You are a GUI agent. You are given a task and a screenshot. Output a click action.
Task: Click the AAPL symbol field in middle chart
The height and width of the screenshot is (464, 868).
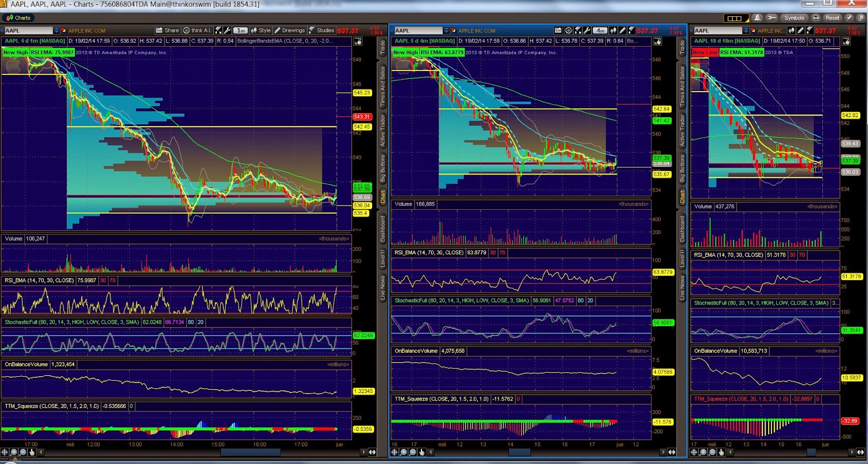tap(418, 30)
